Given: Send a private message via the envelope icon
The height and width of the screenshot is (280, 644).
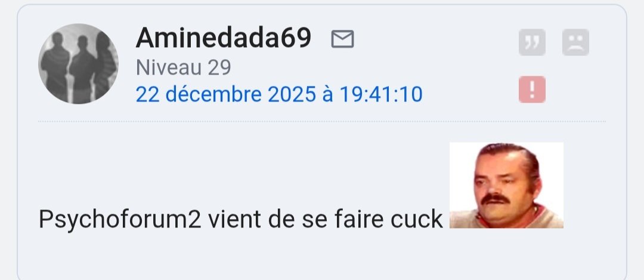Looking at the screenshot, I should (x=342, y=39).
